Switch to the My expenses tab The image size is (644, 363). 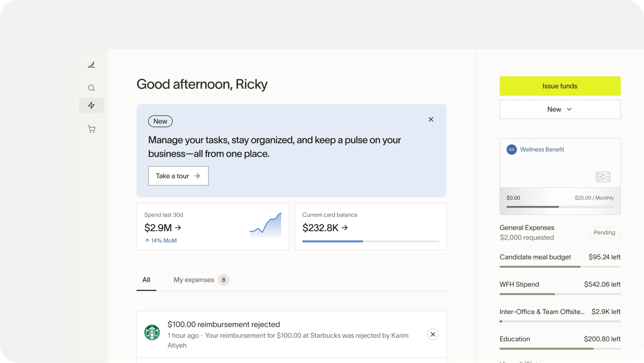(x=194, y=280)
